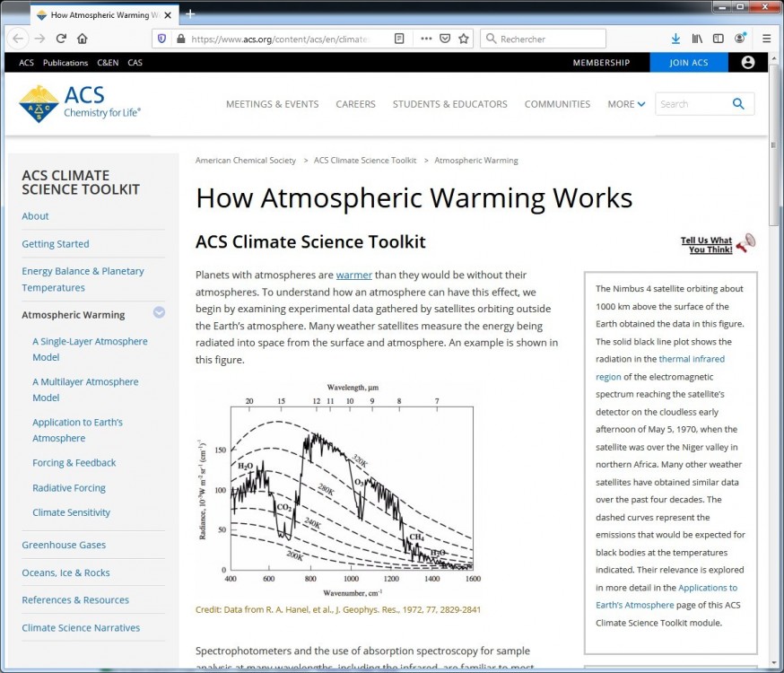Bookmark this page with the star icon
Image resolution: width=784 pixels, height=673 pixels.
click(x=464, y=39)
